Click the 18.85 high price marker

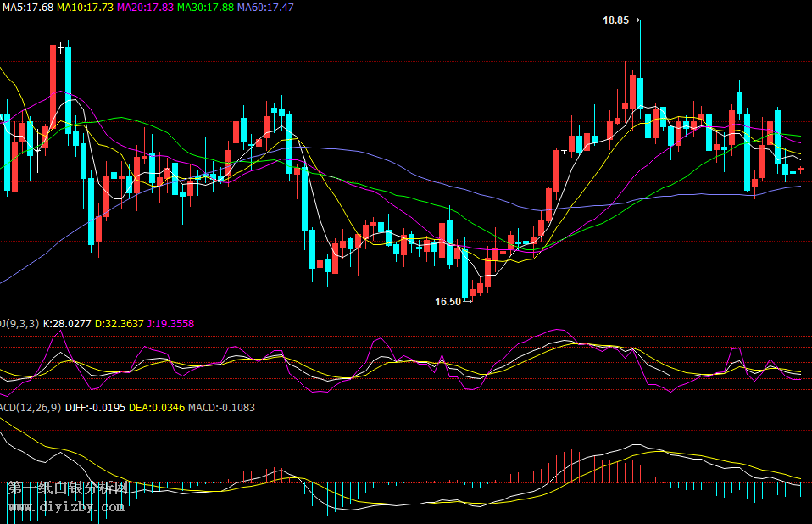click(615, 20)
